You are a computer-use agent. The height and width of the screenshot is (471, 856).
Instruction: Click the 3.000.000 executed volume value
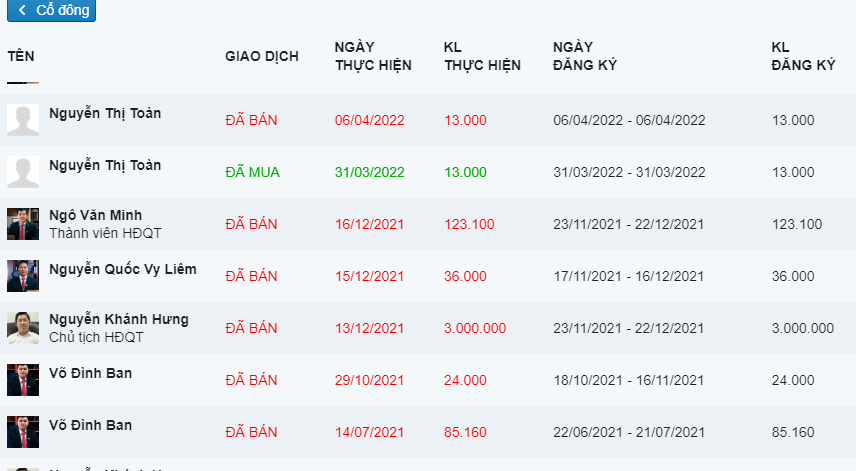475,328
